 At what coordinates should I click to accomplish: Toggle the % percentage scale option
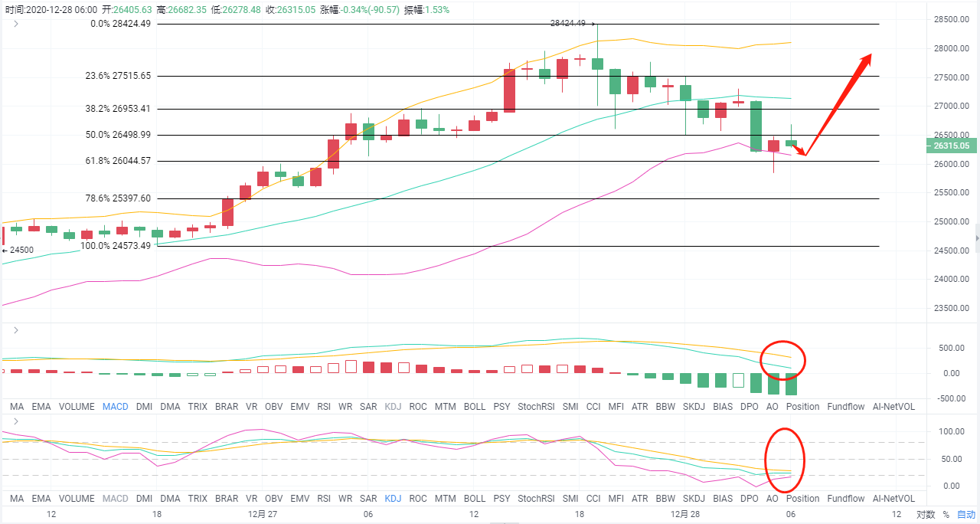click(x=946, y=515)
